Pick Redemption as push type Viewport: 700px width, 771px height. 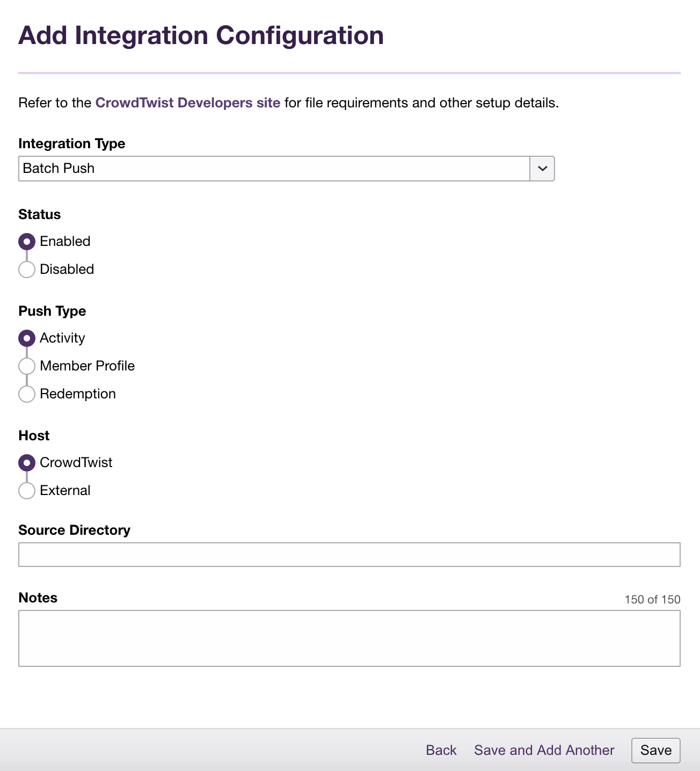[x=26, y=394]
